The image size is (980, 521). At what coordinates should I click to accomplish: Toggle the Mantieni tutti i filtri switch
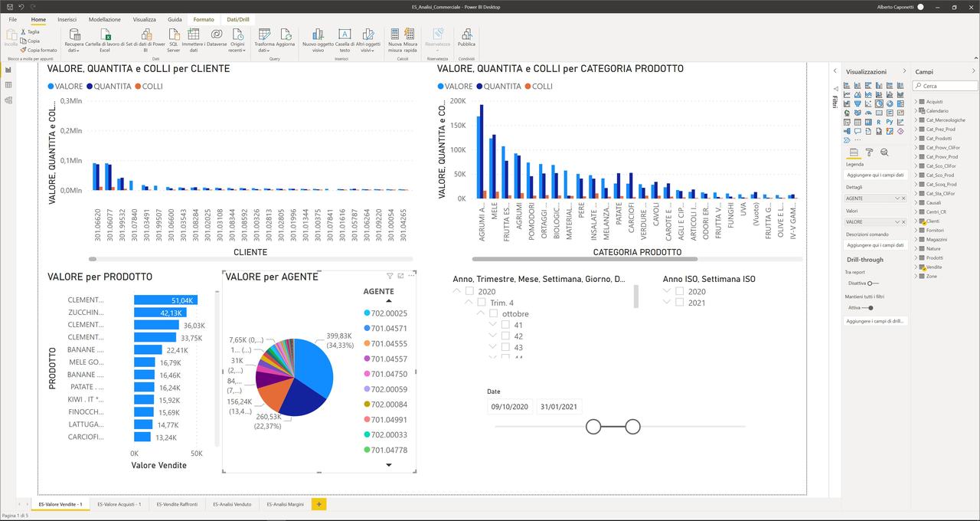[869, 308]
